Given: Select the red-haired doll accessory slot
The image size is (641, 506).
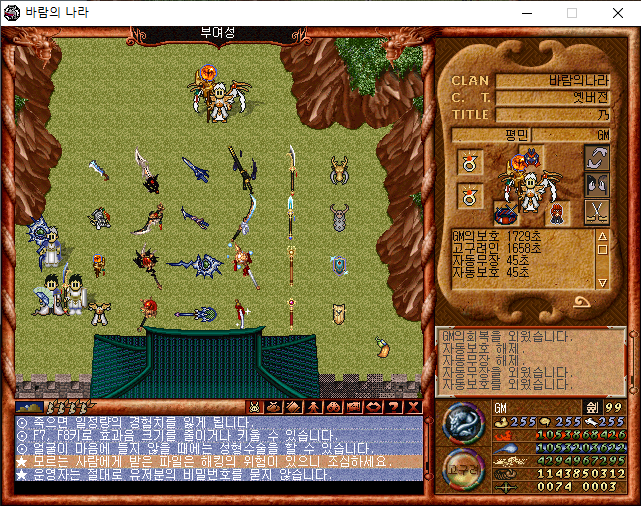Looking at the screenshot, I should (x=557, y=213).
